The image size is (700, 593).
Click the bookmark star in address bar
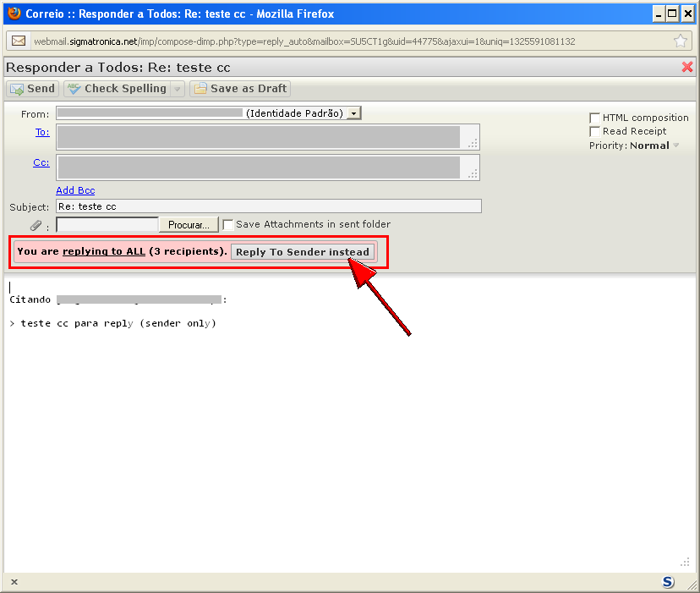tap(681, 41)
